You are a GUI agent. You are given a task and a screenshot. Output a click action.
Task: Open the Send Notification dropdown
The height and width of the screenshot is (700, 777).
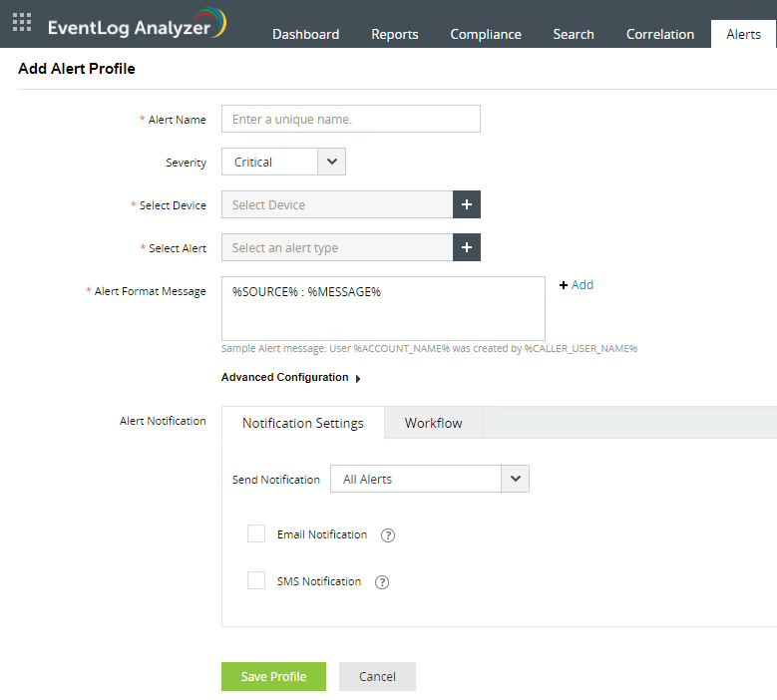click(x=430, y=479)
